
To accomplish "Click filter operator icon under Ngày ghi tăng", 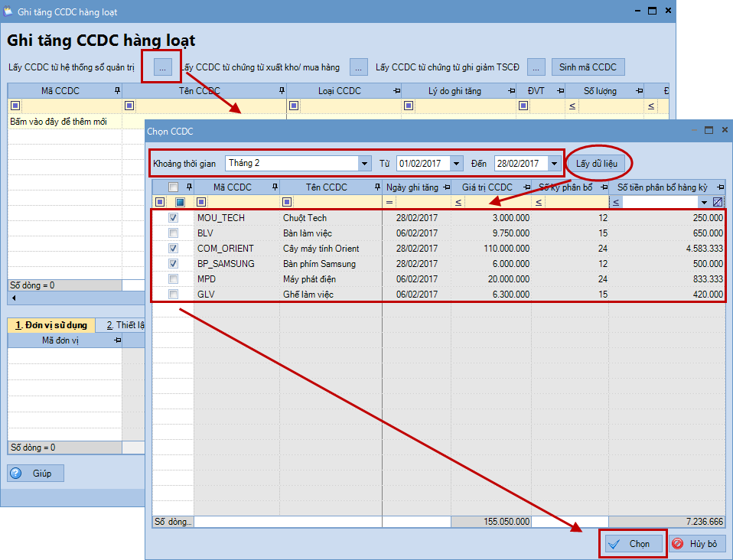I will (389, 202).
